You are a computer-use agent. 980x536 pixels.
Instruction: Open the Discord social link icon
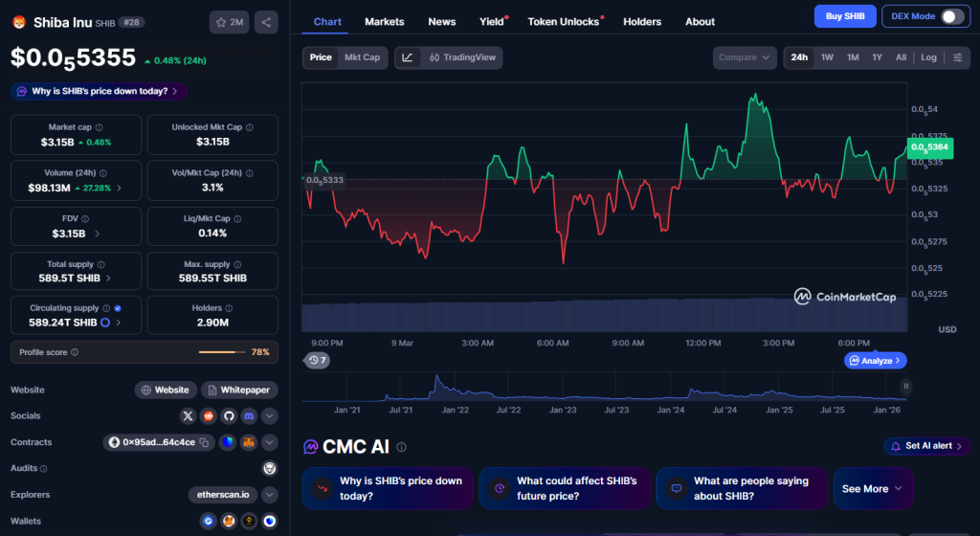coord(249,416)
